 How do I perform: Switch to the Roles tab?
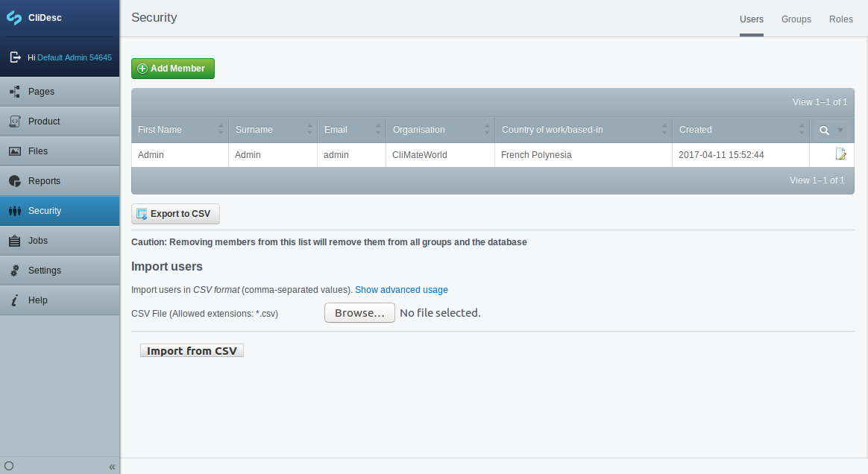[x=840, y=19]
